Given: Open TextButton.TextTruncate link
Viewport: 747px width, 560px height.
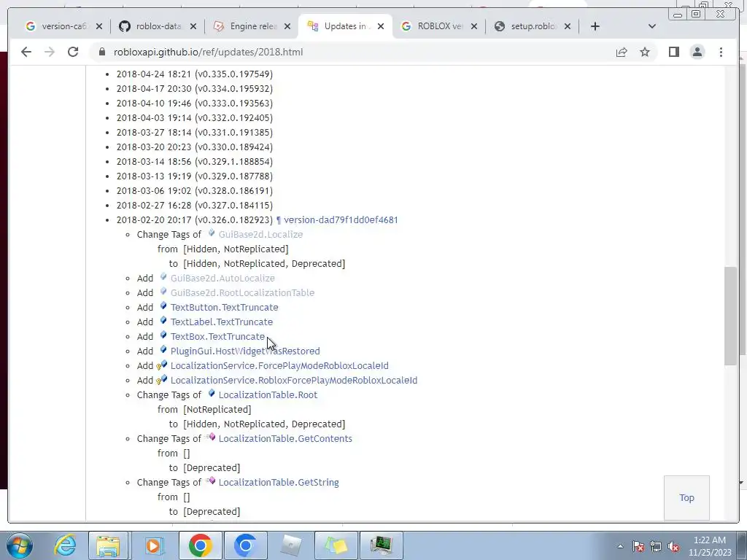Looking at the screenshot, I should pyautogui.click(x=225, y=307).
